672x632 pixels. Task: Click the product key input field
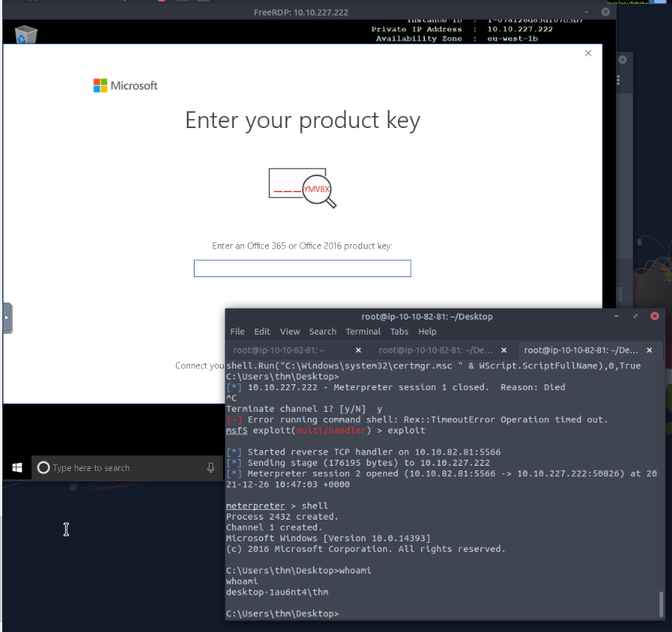pos(302,268)
